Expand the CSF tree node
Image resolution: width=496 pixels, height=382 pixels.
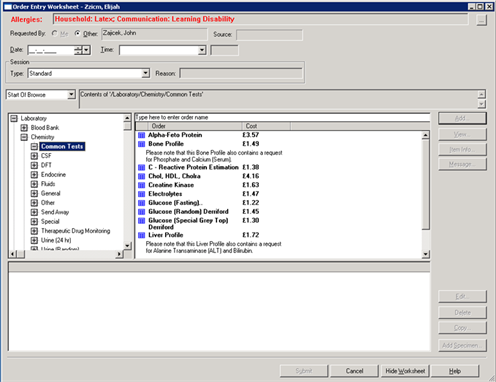point(34,156)
